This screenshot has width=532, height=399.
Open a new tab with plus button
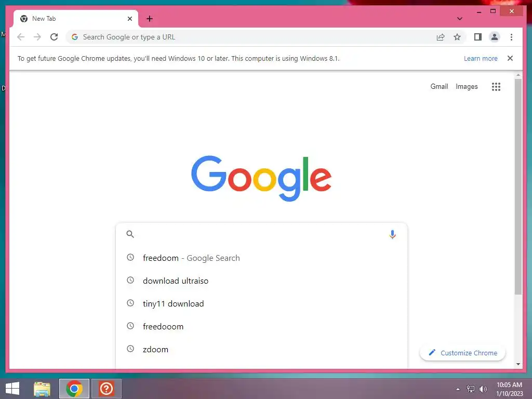point(150,19)
